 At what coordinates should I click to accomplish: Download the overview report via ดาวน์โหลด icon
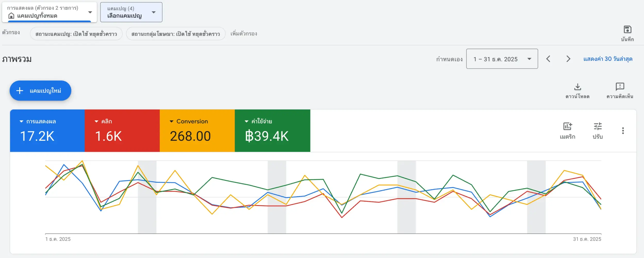pyautogui.click(x=577, y=87)
